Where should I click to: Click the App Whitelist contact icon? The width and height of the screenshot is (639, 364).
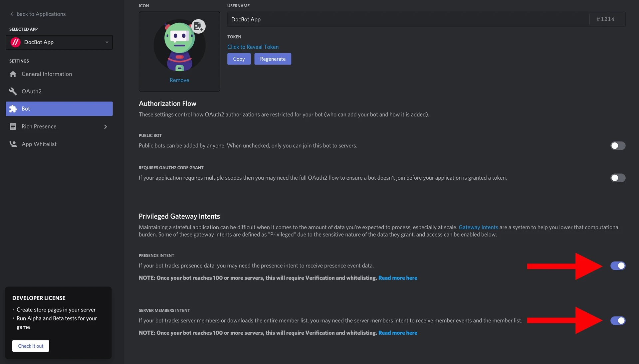click(13, 144)
